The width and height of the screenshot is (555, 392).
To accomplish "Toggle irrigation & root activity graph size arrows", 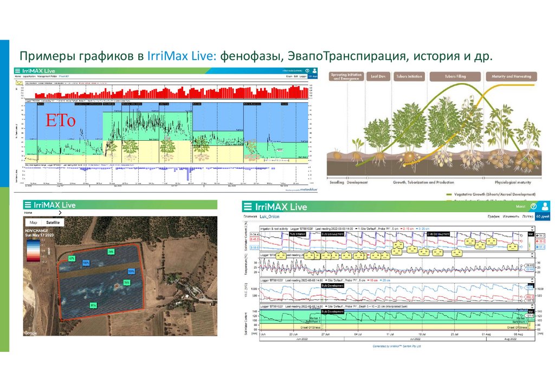I will point(532,228).
